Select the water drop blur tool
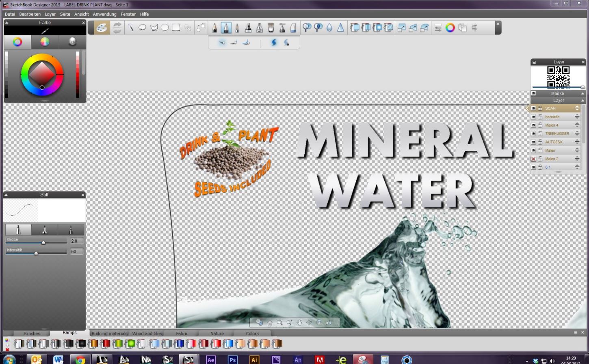 [x=329, y=28]
